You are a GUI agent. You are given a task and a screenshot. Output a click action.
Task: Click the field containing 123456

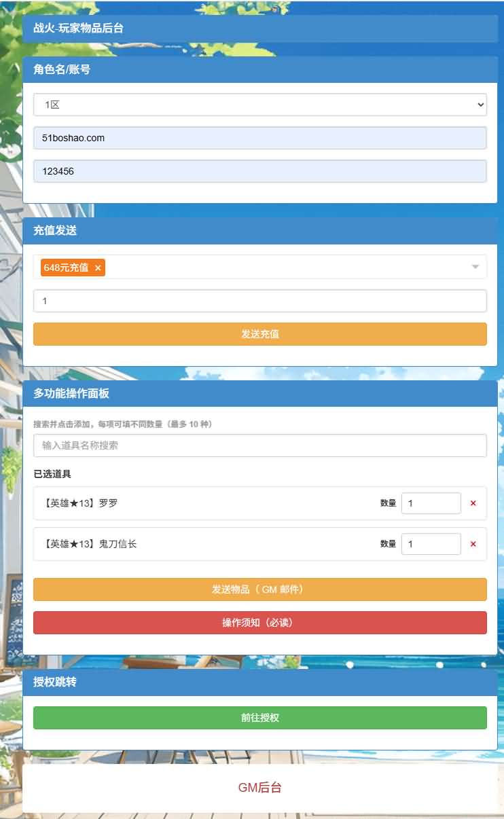point(260,171)
